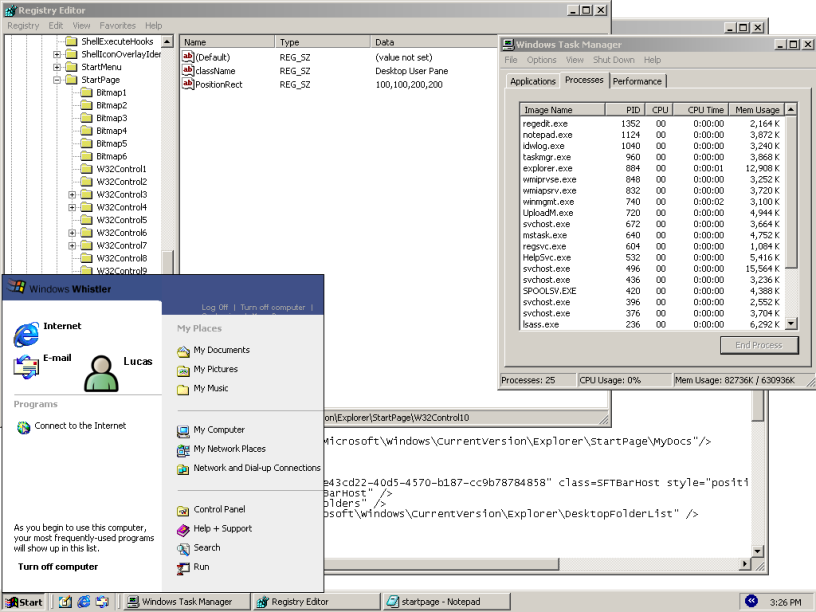Screen dimensions: 816x612
Task: Launch Outlook Express from quick launch
Action: [102, 602]
